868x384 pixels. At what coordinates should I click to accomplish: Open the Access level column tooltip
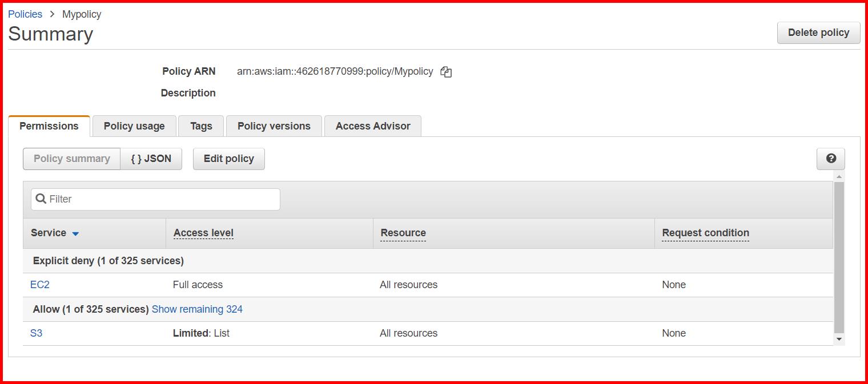[x=203, y=233]
